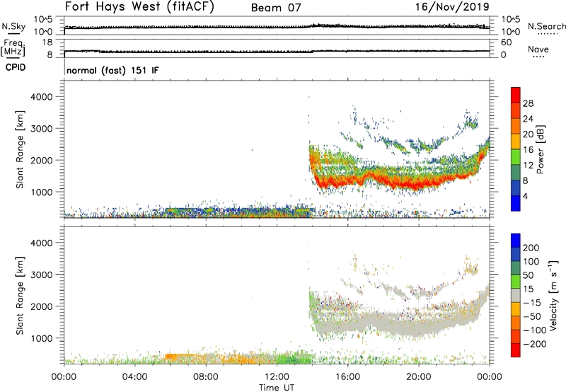Click the '16:00' time tick label
Image resolution: width=566 pixels, height=392 pixels.
point(347,377)
